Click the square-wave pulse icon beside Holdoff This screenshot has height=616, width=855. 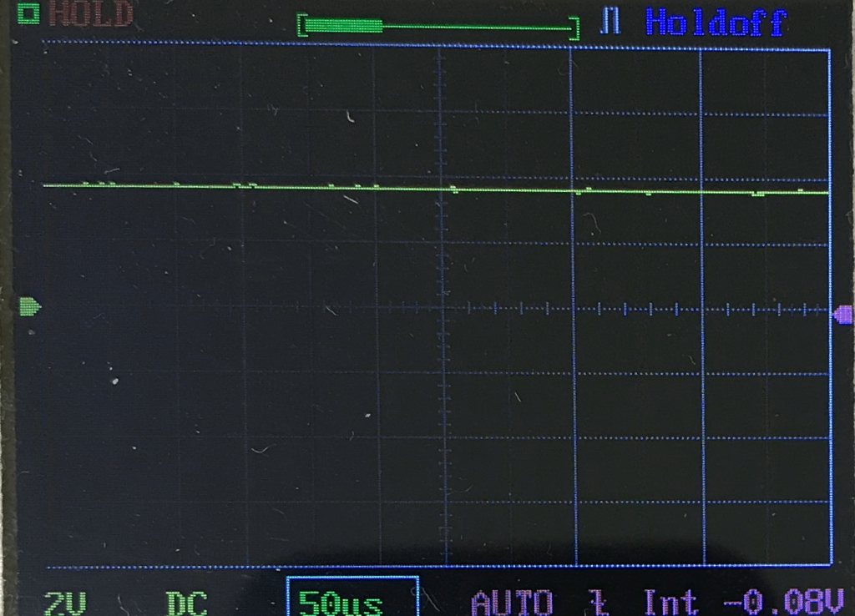[610, 22]
